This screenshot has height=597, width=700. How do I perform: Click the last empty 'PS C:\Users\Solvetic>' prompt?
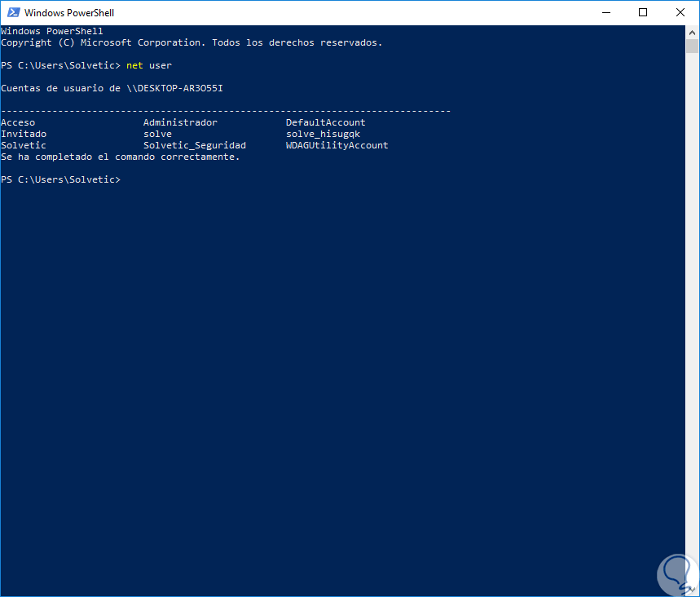[x=61, y=179]
